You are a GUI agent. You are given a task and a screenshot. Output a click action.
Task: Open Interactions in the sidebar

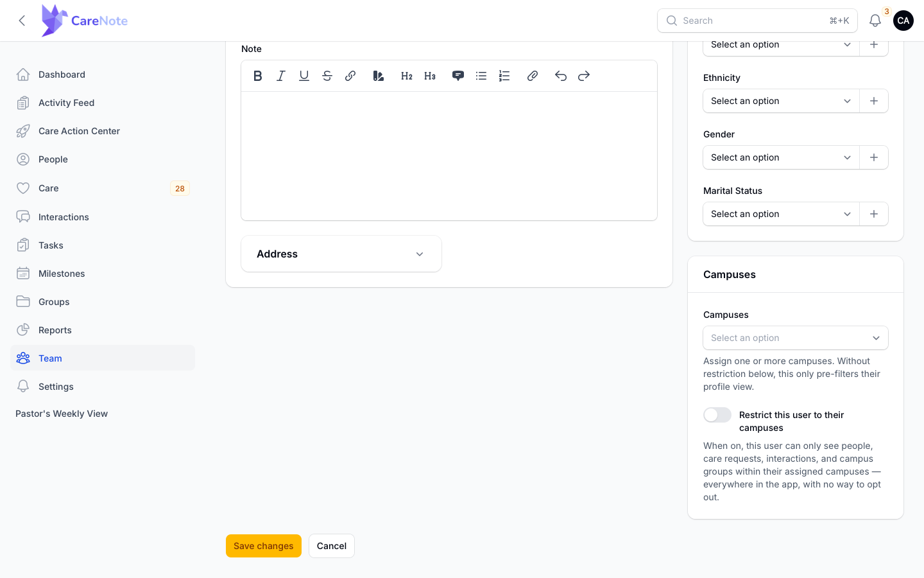click(103, 217)
